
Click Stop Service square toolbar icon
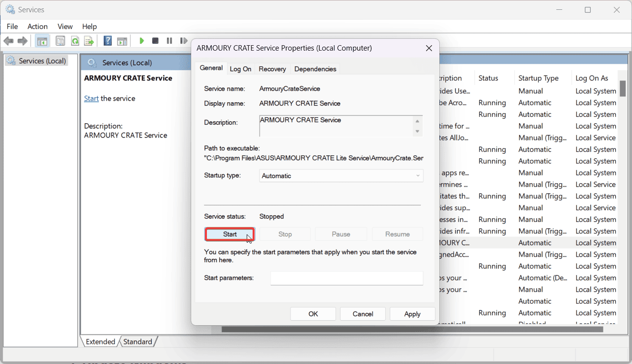click(155, 41)
